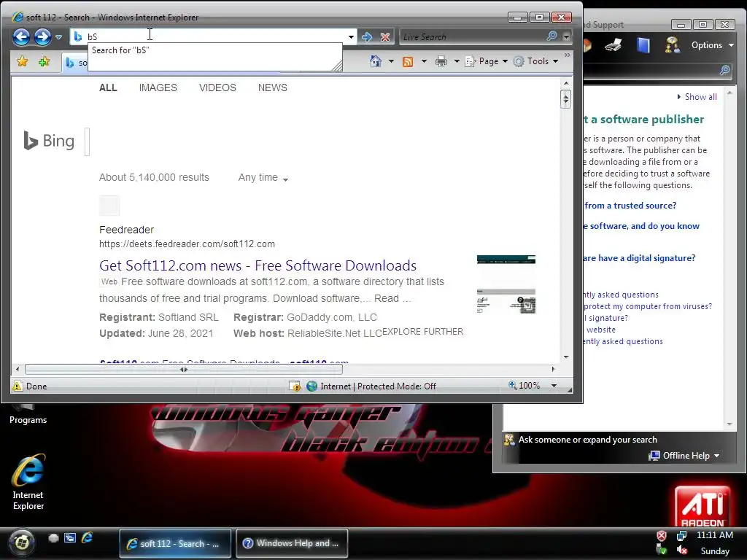Open the Options menu in Help

(713, 45)
